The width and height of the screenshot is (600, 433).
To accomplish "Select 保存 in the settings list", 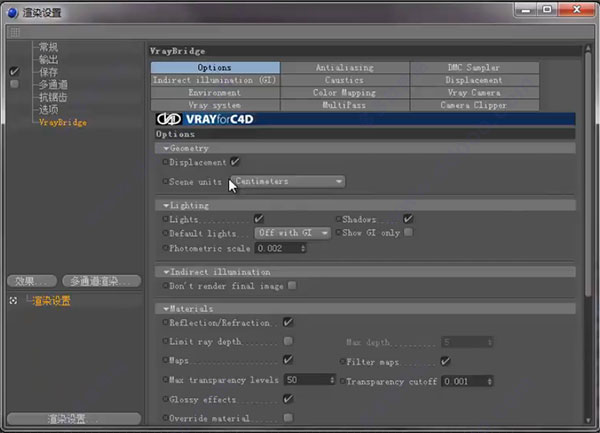I will tap(49, 72).
